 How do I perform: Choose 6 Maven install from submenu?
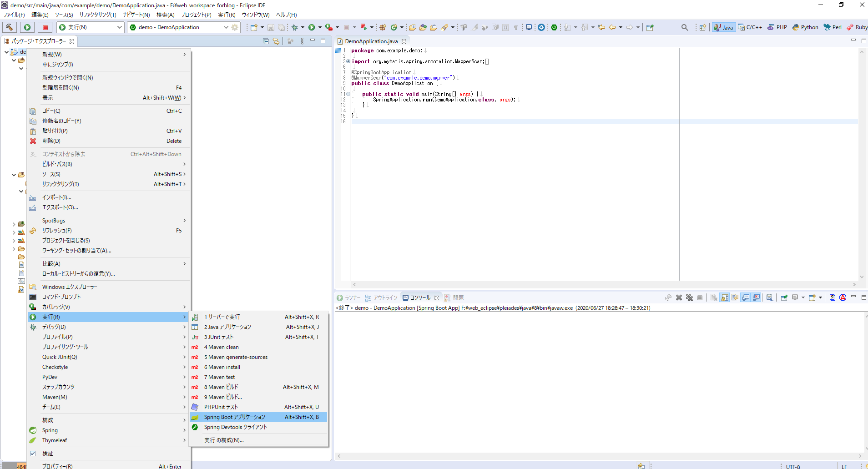coord(259,367)
